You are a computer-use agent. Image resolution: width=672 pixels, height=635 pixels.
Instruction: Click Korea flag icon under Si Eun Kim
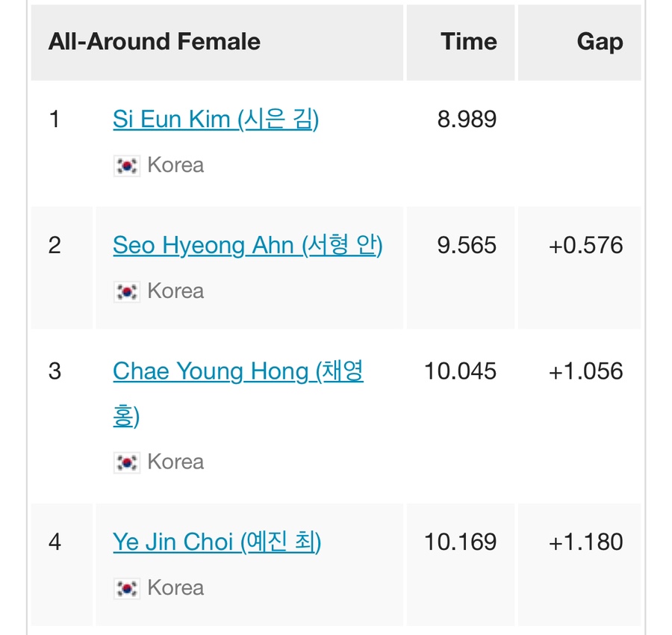click(x=127, y=166)
